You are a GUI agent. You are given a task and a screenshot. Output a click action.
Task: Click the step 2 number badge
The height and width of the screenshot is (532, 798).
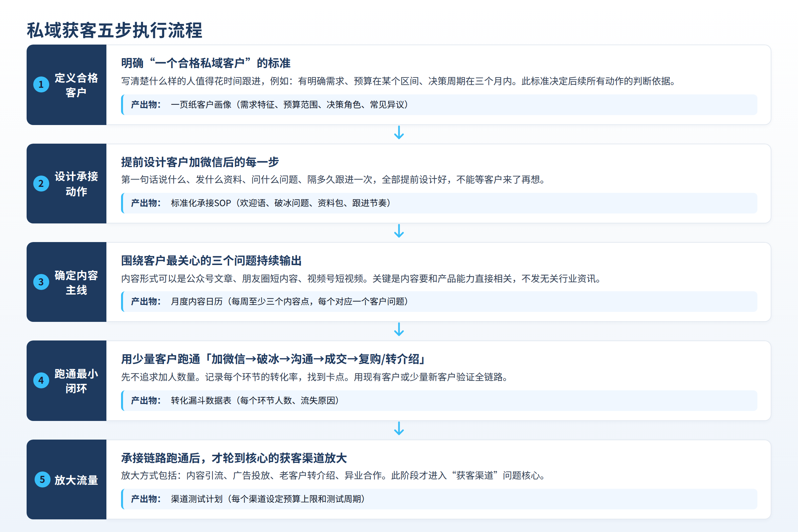coord(41,184)
